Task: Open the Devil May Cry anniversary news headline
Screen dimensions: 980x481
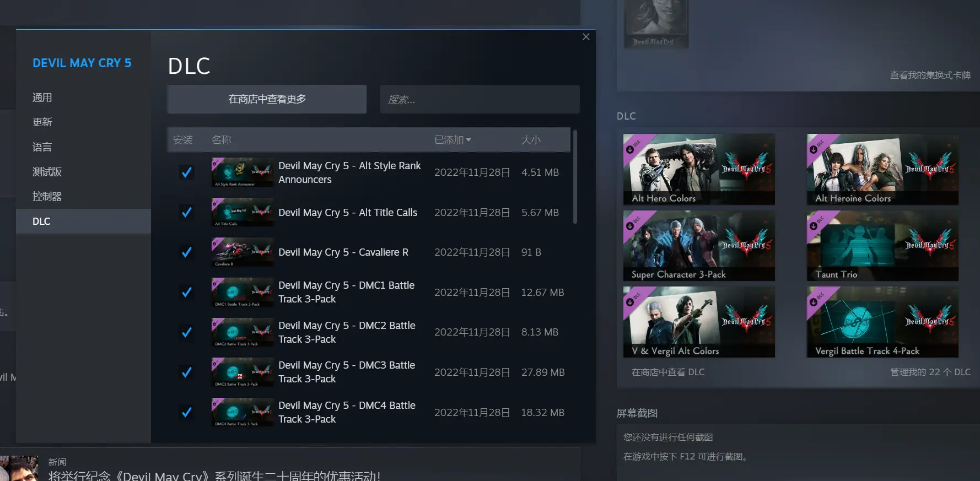Action: pos(214,476)
